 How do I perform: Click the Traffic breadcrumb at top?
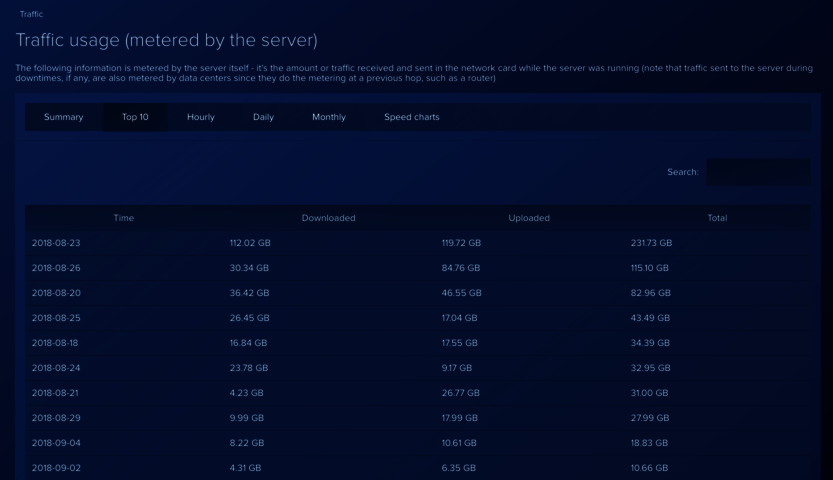point(31,14)
